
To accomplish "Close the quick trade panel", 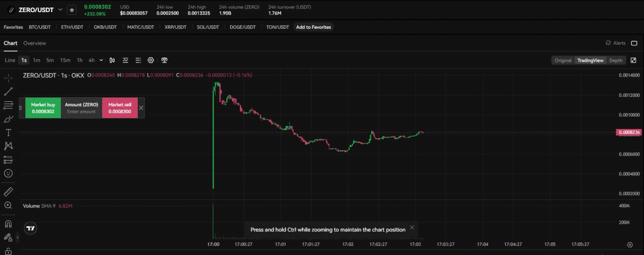I will pyautogui.click(x=141, y=108).
